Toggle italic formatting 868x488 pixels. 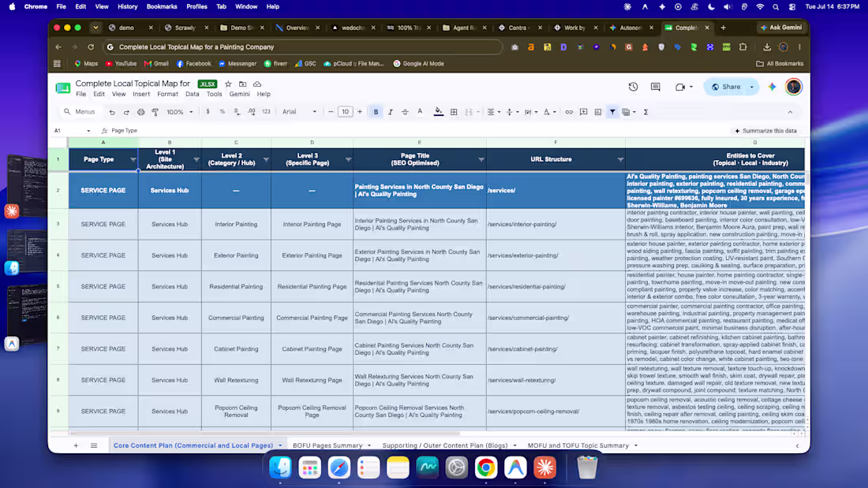[x=391, y=112]
